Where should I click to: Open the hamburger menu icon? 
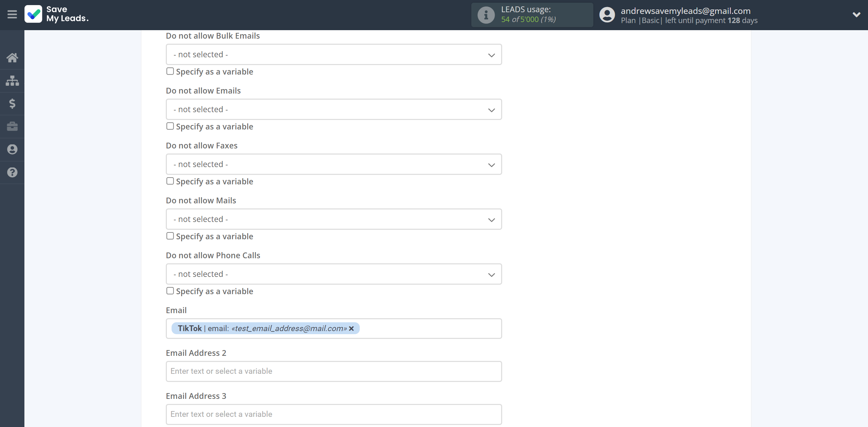click(x=12, y=15)
